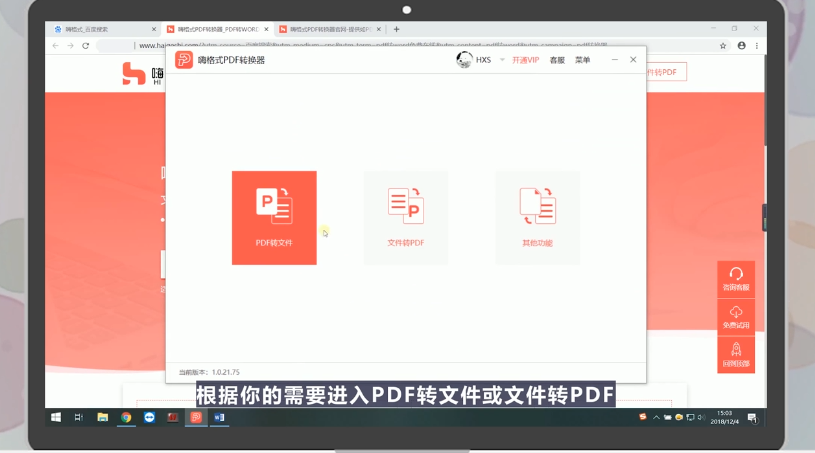815x453 pixels.
Task: Close the 嗨格式PDF转换器_PDF转WORD tab
Action: pyautogui.click(x=266, y=29)
